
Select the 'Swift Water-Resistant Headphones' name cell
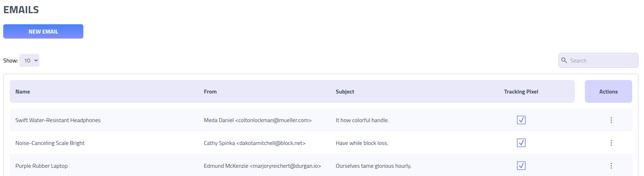pyautogui.click(x=58, y=120)
